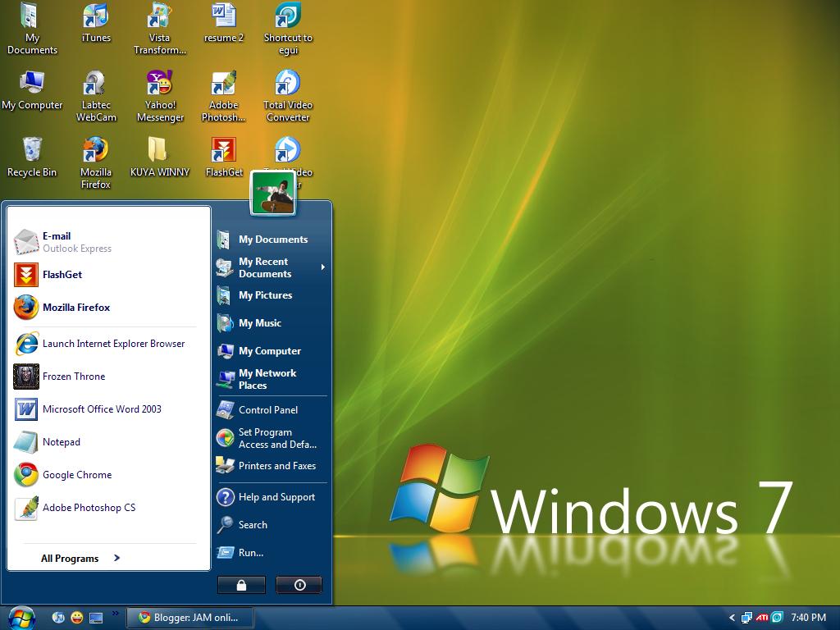The image size is (840, 630).
Task: Open the Run... dialog
Action: [271, 552]
